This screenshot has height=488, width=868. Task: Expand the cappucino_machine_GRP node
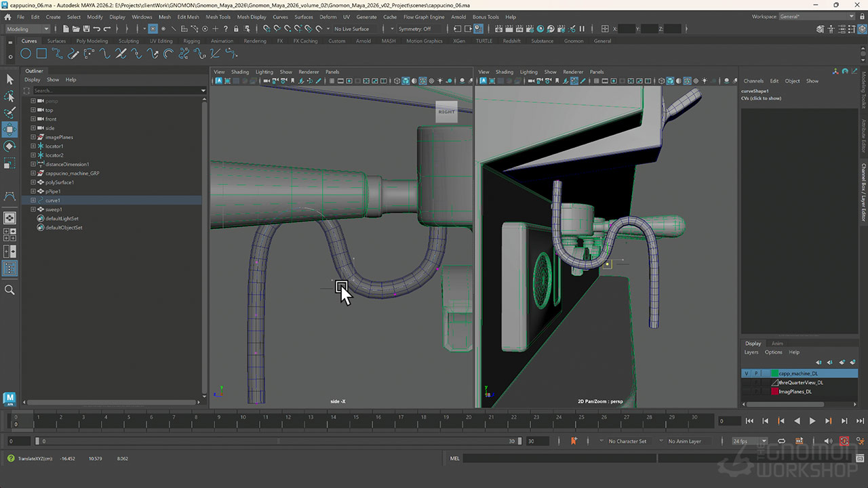point(33,174)
